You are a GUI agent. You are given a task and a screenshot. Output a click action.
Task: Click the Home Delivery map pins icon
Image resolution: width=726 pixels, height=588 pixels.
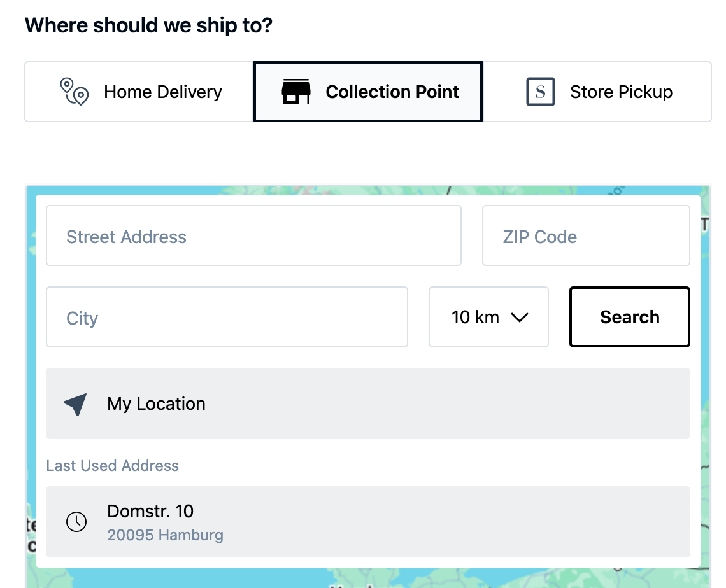click(74, 92)
